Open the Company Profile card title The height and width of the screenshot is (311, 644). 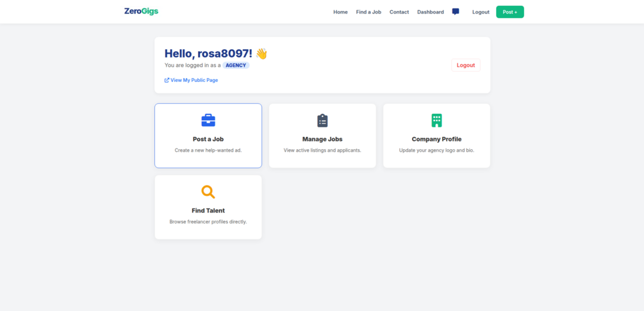tap(436, 139)
